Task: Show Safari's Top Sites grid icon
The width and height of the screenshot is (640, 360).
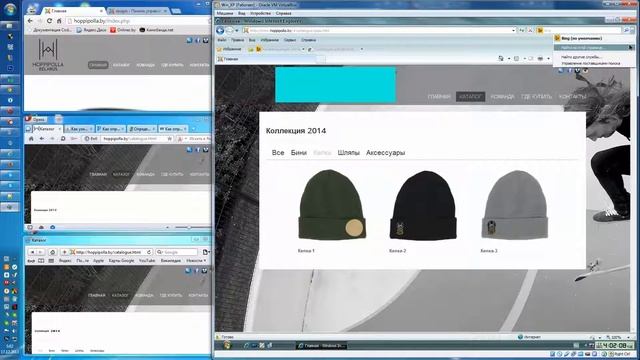Action: [51, 260]
